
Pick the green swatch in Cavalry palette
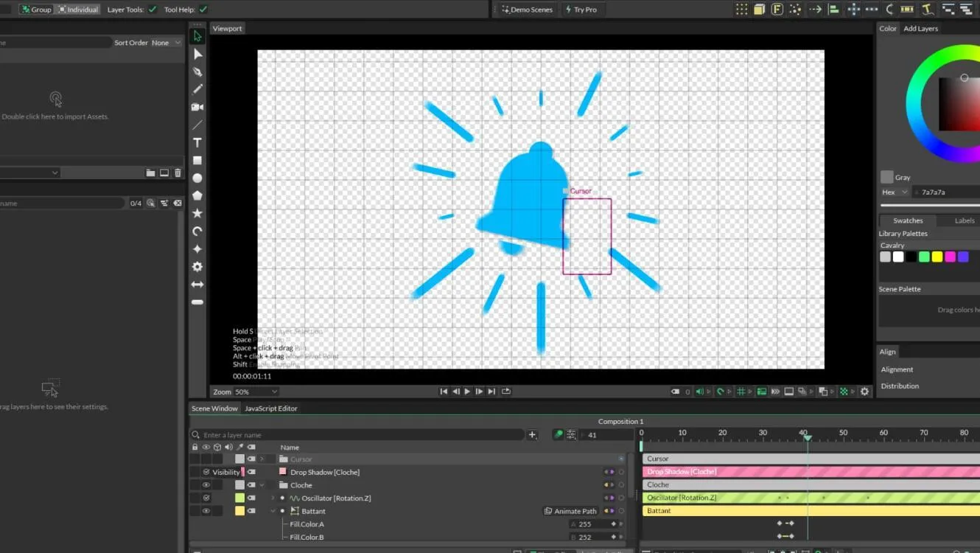(x=924, y=257)
